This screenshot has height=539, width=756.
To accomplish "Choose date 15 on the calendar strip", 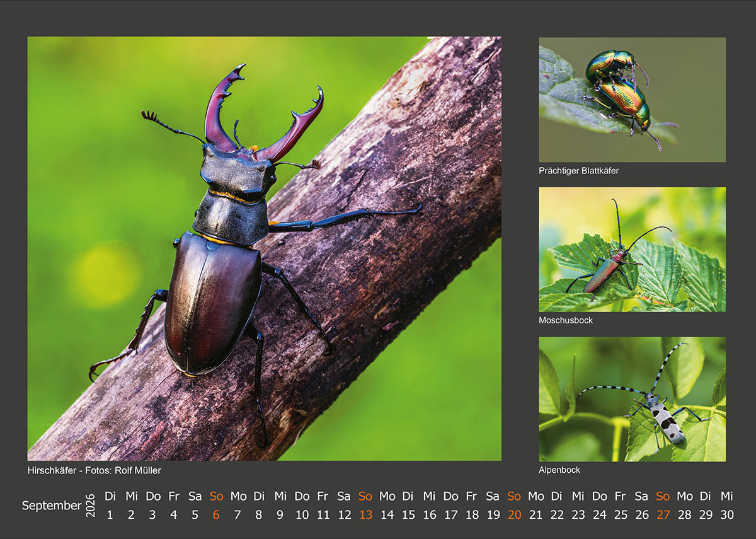I will (x=408, y=514).
